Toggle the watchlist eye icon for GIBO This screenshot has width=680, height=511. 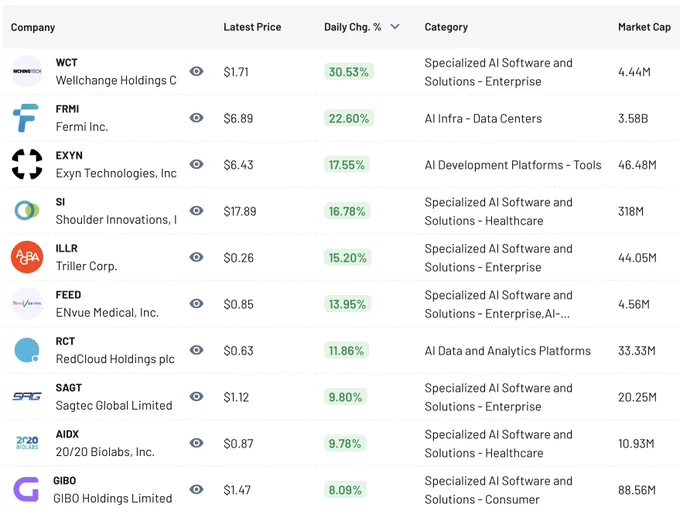196,489
